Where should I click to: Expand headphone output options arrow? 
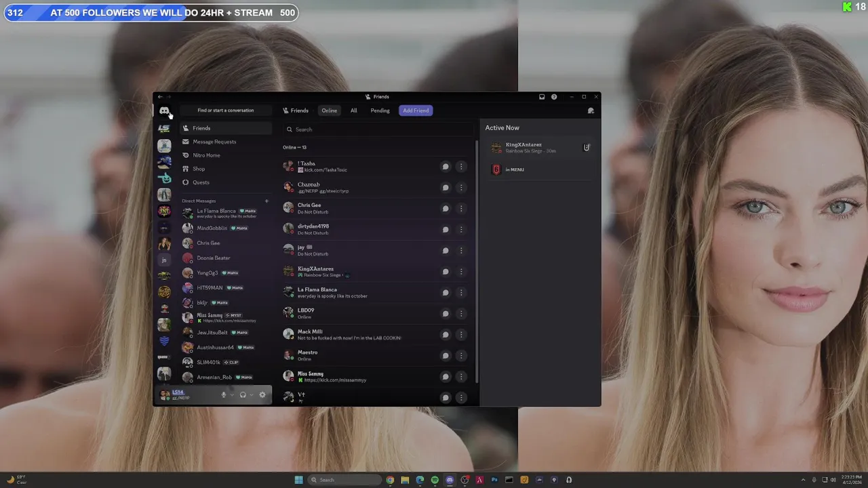(x=252, y=395)
